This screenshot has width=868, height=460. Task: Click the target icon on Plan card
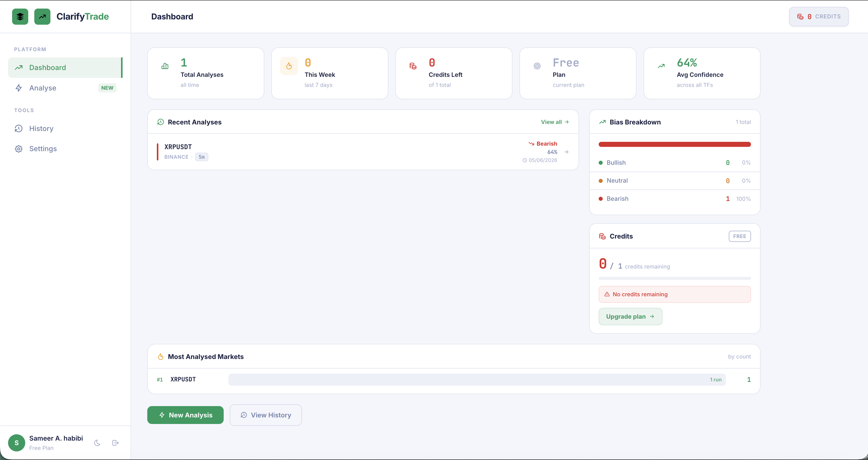pyautogui.click(x=537, y=66)
